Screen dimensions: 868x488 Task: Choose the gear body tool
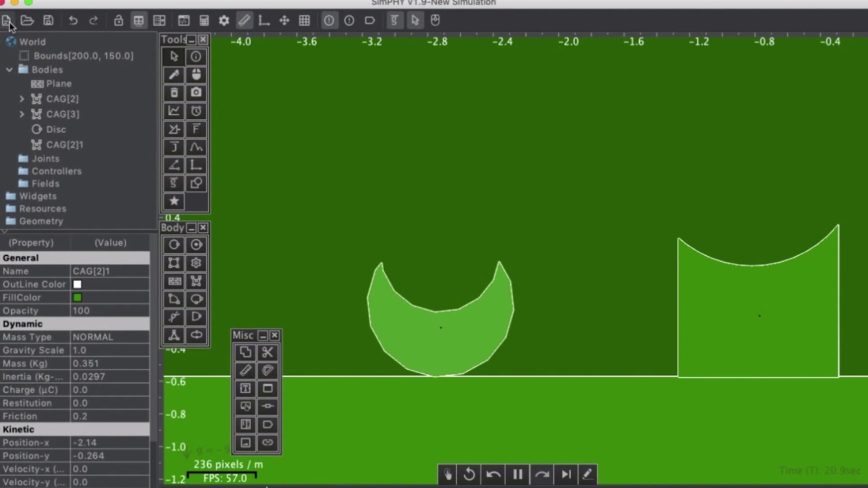point(196,263)
